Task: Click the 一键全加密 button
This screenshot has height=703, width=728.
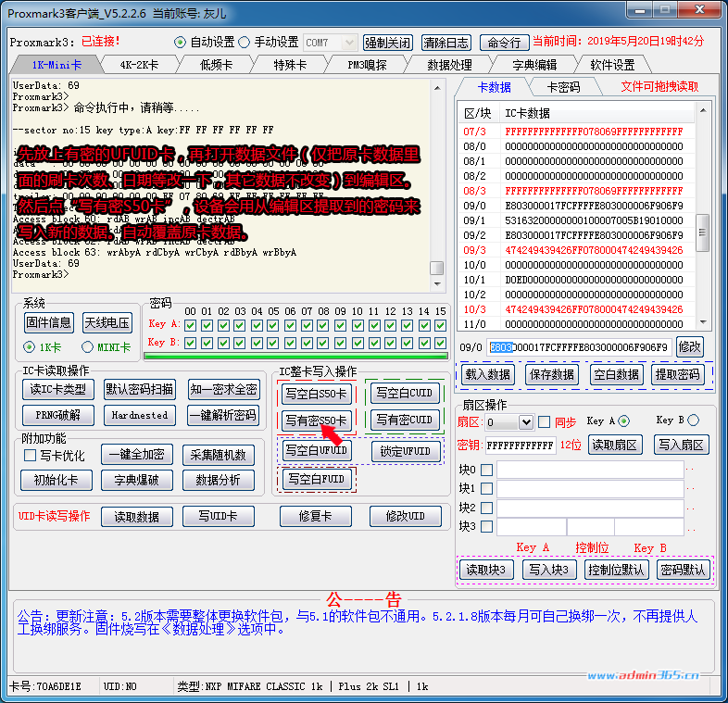Action: [x=136, y=455]
